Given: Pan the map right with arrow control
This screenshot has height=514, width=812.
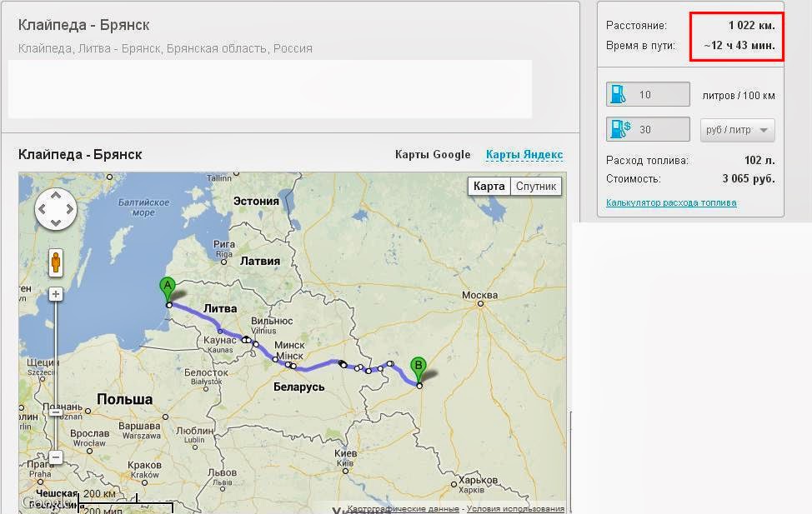Looking at the screenshot, I should point(70,210).
